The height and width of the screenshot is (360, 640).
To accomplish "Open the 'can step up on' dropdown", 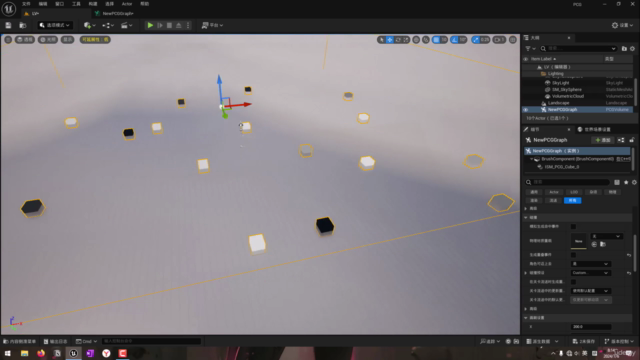I will click(x=590, y=264).
